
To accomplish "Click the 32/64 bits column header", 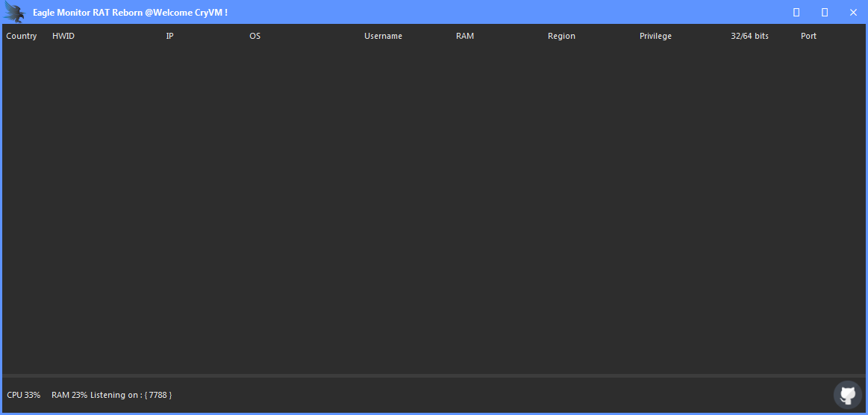I will (749, 36).
